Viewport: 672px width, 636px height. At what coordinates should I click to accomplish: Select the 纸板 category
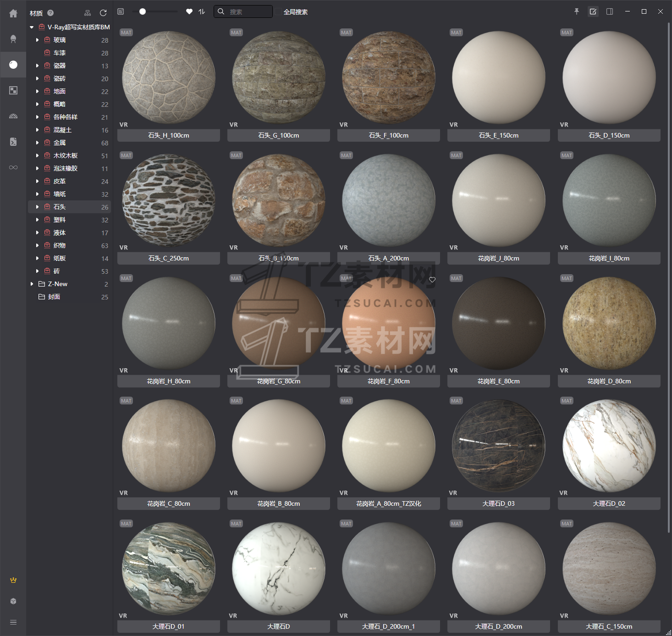(x=69, y=259)
